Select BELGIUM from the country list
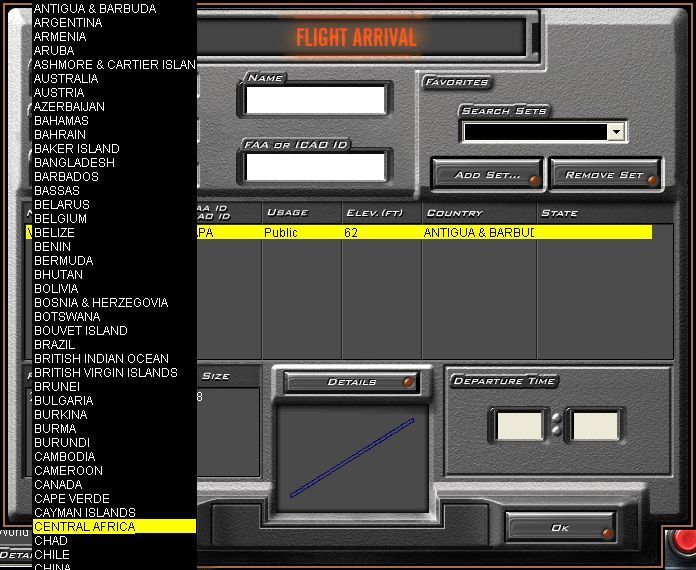The width and height of the screenshot is (696, 570). point(60,218)
